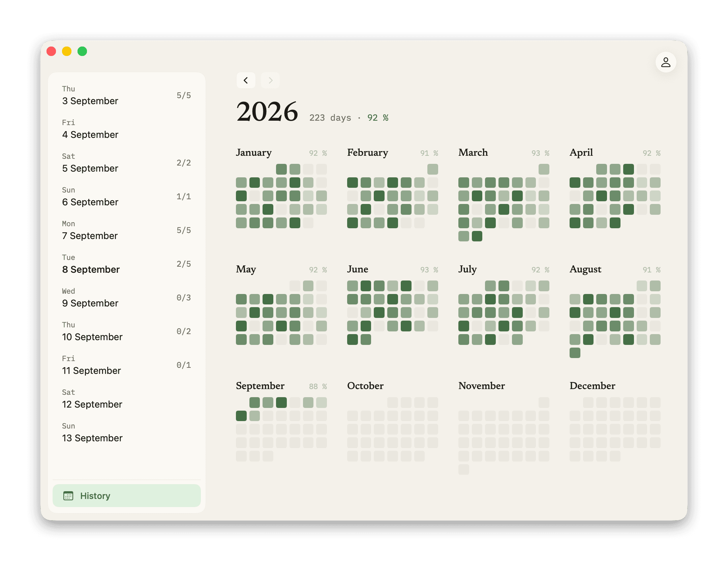
Task: Select Thu 10 September entry
Action: point(127,332)
